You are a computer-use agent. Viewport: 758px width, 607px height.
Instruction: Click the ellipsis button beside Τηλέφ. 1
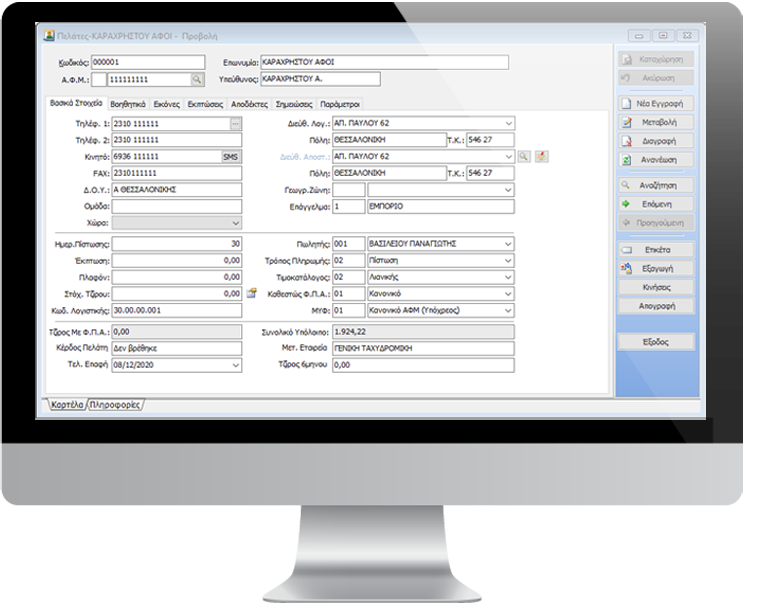point(236,123)
